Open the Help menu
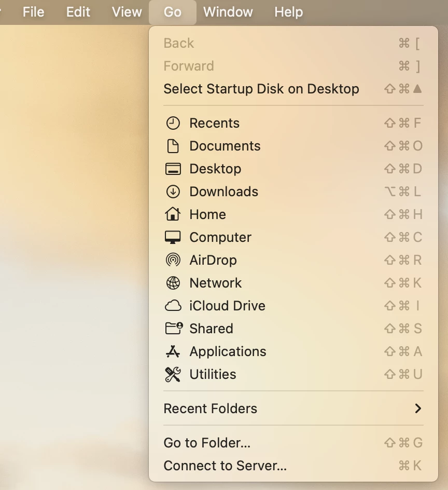 288,12
